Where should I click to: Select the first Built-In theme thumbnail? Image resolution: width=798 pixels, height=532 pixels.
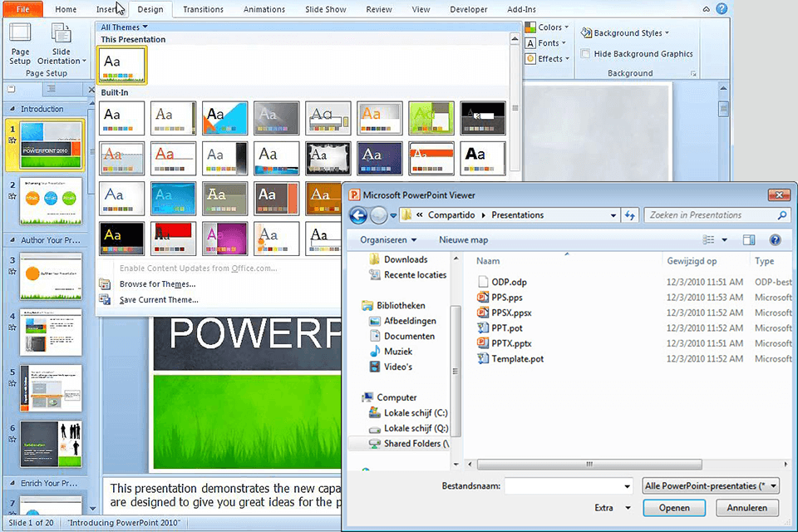120,116
